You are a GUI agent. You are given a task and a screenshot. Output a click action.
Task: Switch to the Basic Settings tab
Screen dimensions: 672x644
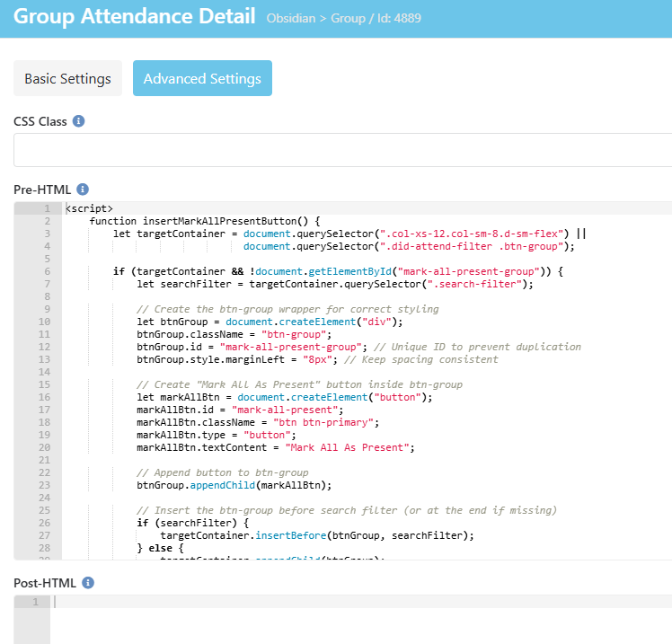[67, 78]
